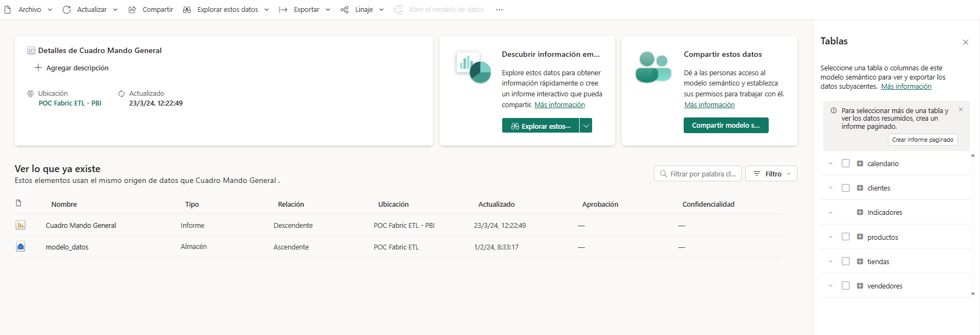980x335 pixels.
Task: Expand the productos table columns
Action: [830, 237]
